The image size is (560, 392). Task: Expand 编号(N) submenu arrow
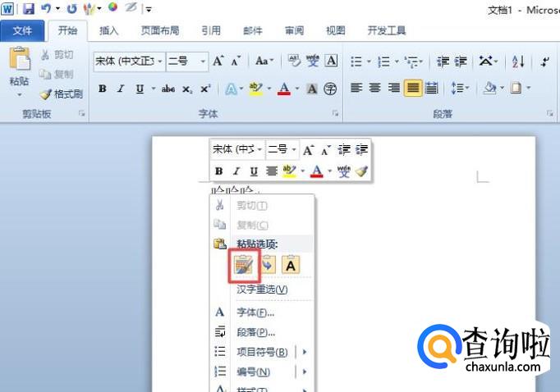click(305, 372)
